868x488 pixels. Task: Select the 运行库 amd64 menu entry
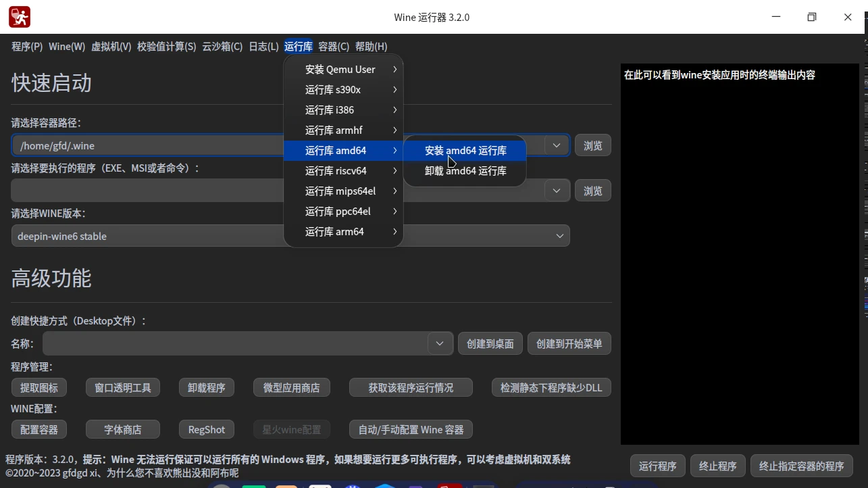click(343, 150)
